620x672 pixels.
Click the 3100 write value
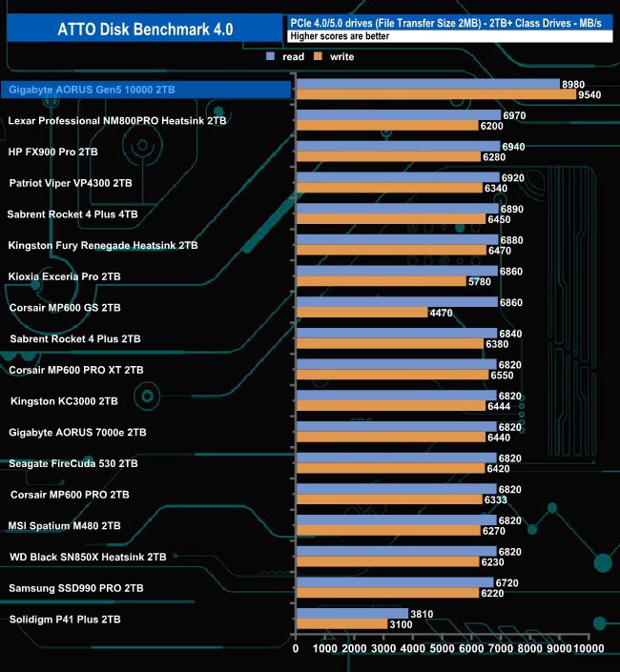[401, 624]
